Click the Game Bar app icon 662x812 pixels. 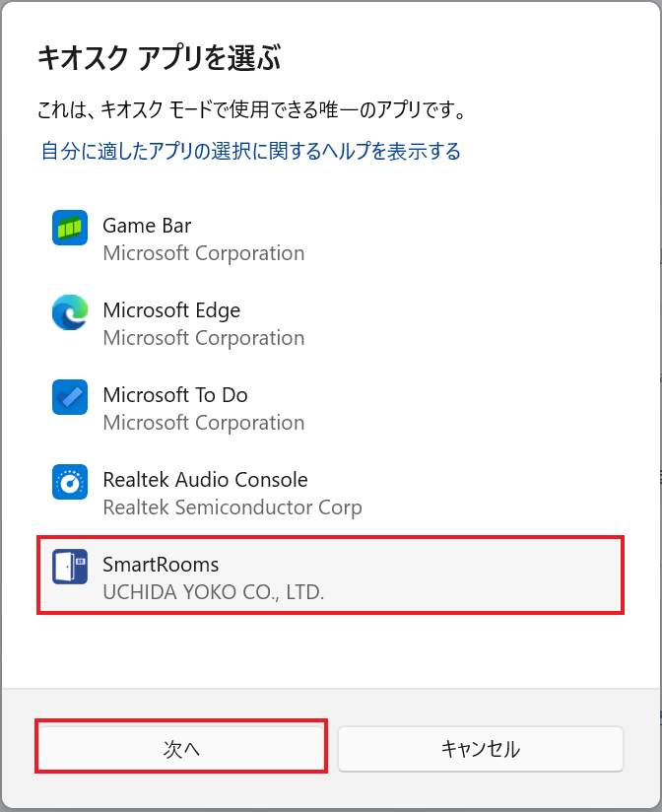pos(70,228)
